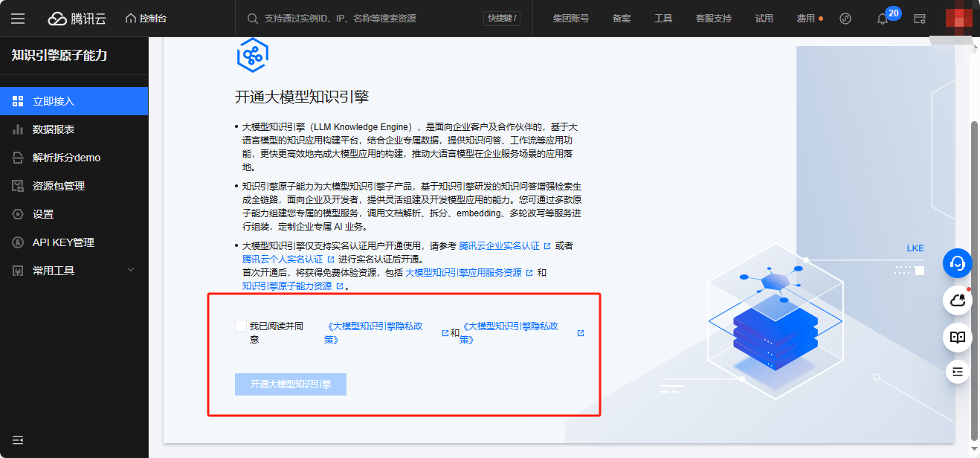Screen dimensions: 980x458
Task: Open the user avatar menu at top right
Action: coord(959,19)
